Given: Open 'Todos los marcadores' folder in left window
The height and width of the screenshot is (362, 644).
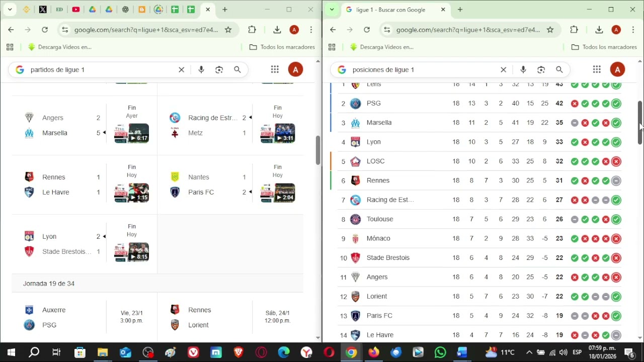Looking at the screenshot, I should [282, 47].
